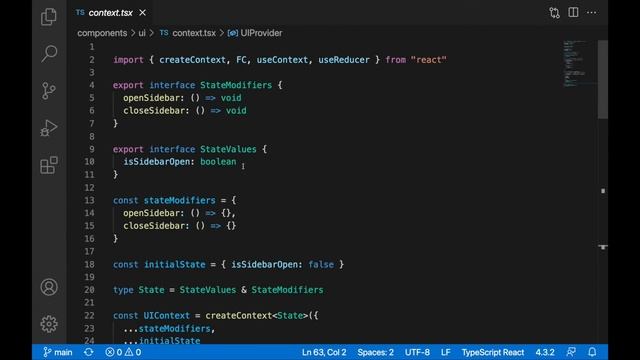
Task: Click the code minimap
Action: pos(580,64)
